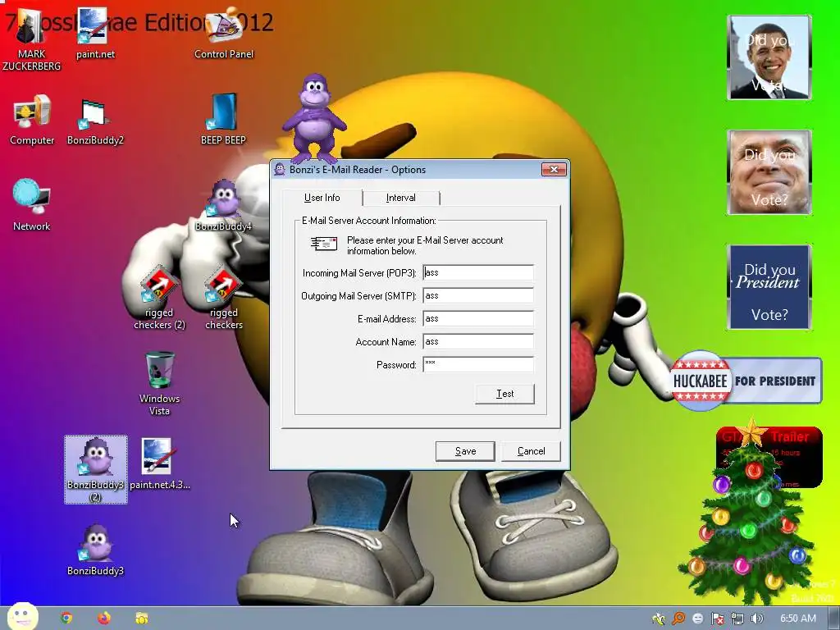Select the BonziBuddy3 (2) desktop icon
This screenshot has width=840, height=630.
[95, 470]
